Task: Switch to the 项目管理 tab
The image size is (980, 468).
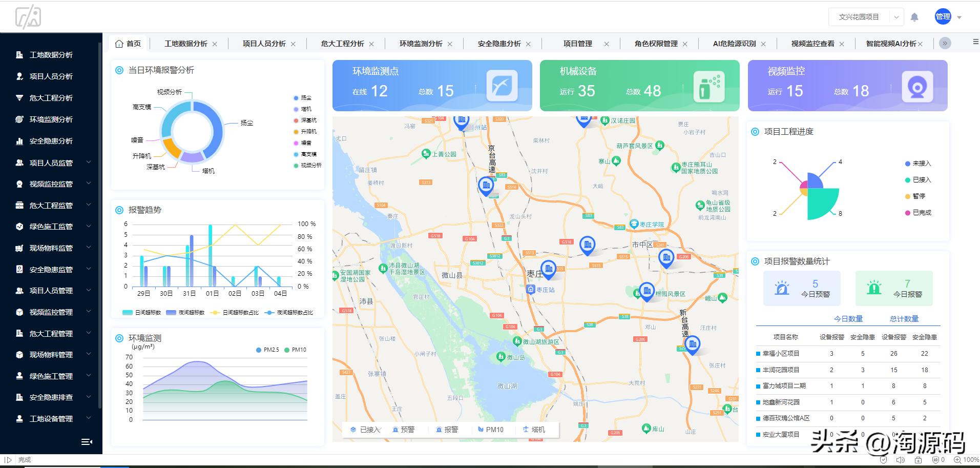Action: click(x=578, y=44)
